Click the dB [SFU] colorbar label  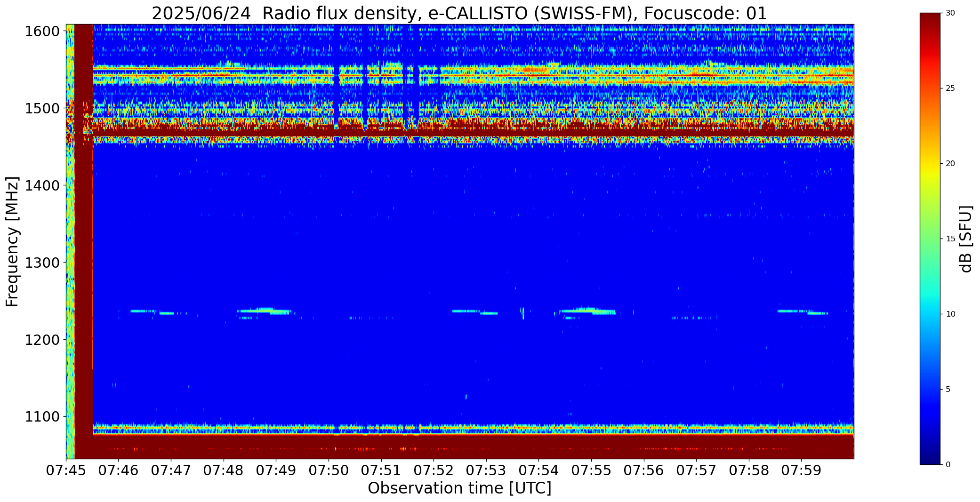point(966,239)
